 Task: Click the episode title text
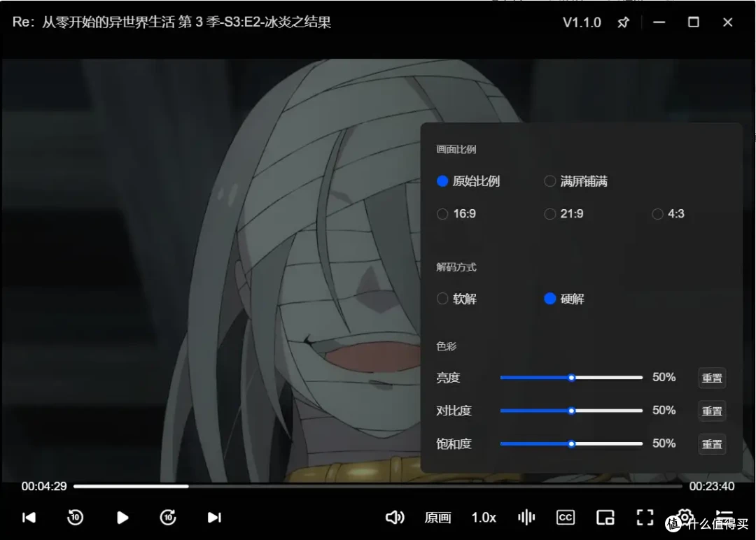tap(171, 22)
